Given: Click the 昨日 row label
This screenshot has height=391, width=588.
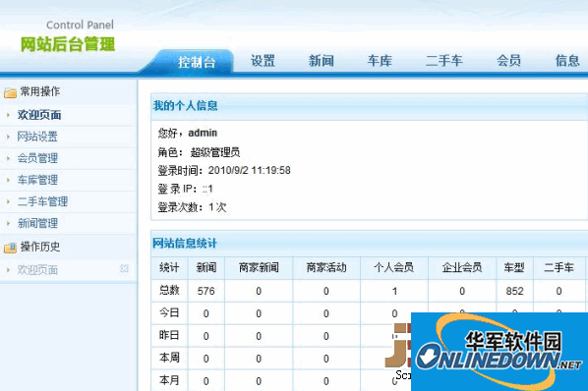Looking at the screenshot, I should [169, 335].
